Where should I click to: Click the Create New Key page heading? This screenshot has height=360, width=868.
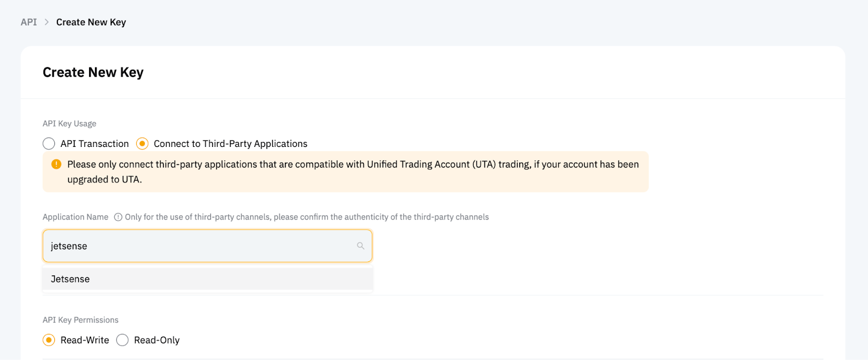click(x=93, y=73)
